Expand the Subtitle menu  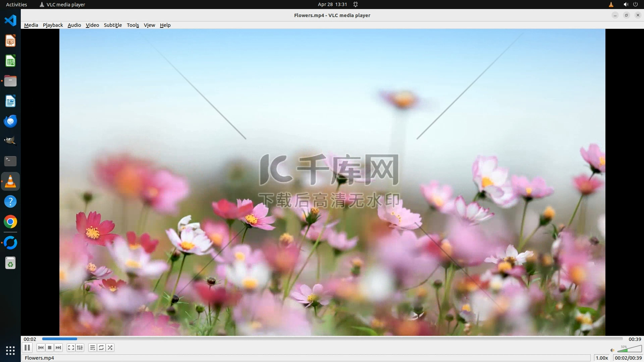(x=113, y=25)
